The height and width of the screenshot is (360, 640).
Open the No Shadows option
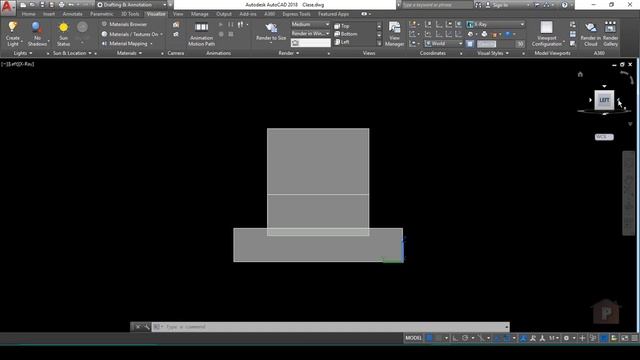pos(37,33)
